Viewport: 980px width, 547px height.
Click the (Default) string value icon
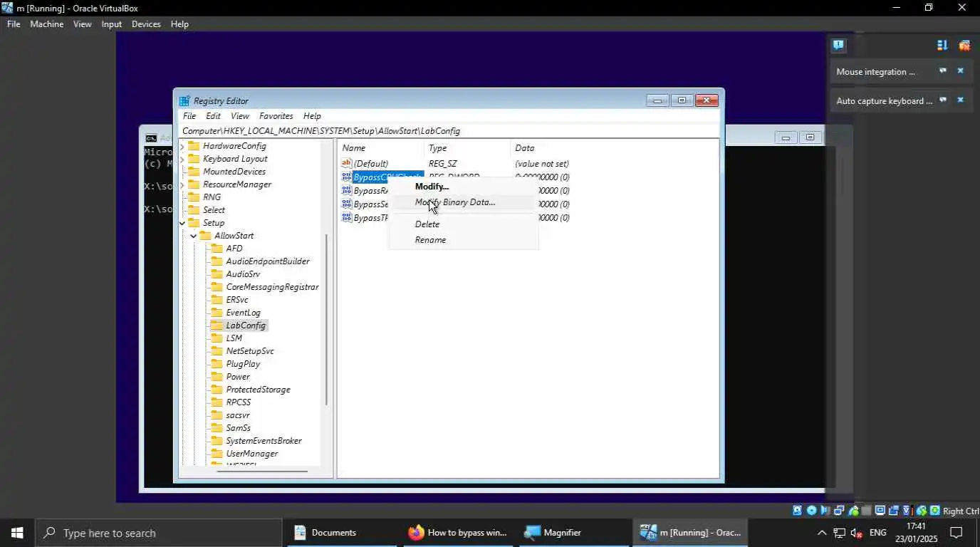click(x=347, y=164)
